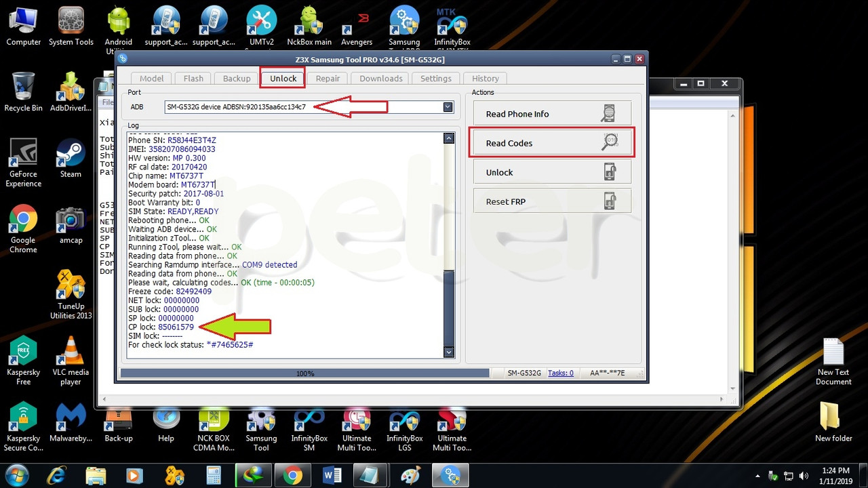The width and height of the screenshot is (868, 488).
Task: Launch InfinityBox CM2MTK shortcut
Action: (452, 26)
